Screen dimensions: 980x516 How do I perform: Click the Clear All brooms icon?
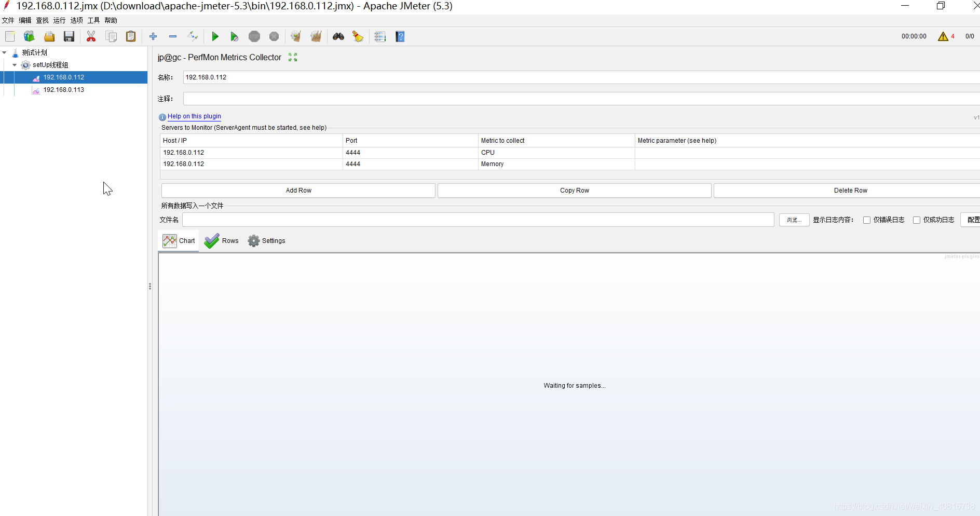point(316,36)
